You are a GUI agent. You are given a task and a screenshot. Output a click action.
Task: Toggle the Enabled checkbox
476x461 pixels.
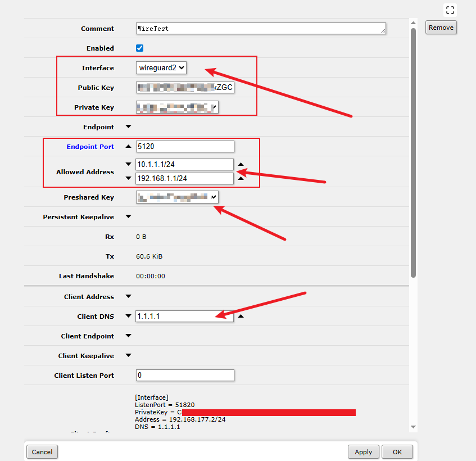tap(140, 48)
